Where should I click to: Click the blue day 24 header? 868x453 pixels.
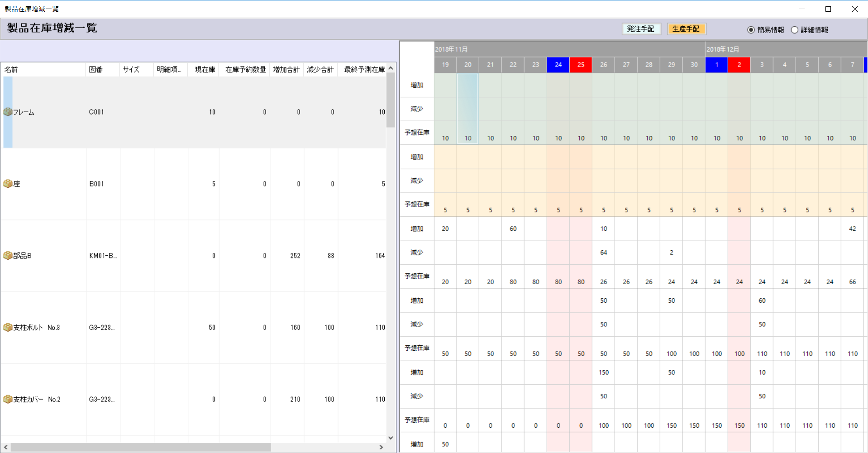(558, 65)
